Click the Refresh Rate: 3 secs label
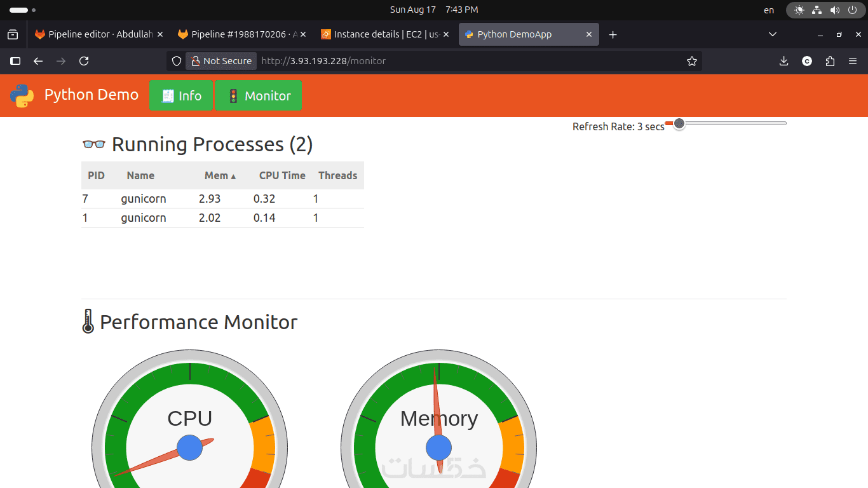 (x=618, y=126)
